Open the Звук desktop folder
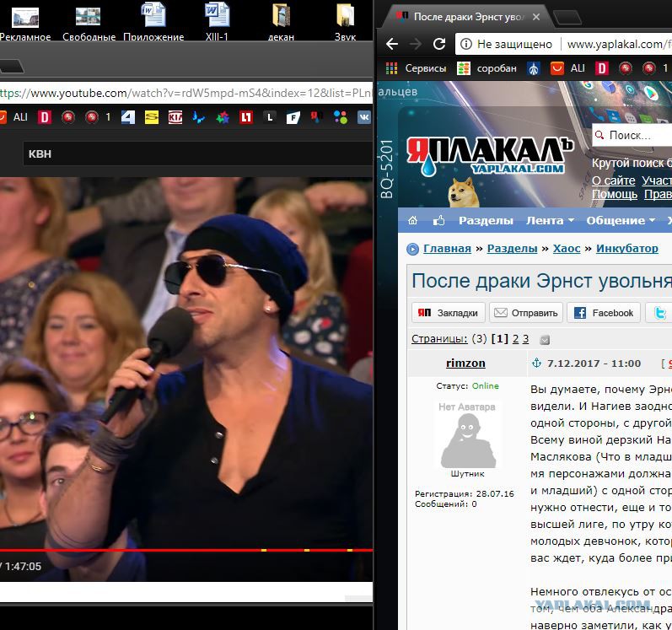672x630 pixels. (x=345, y=22)
